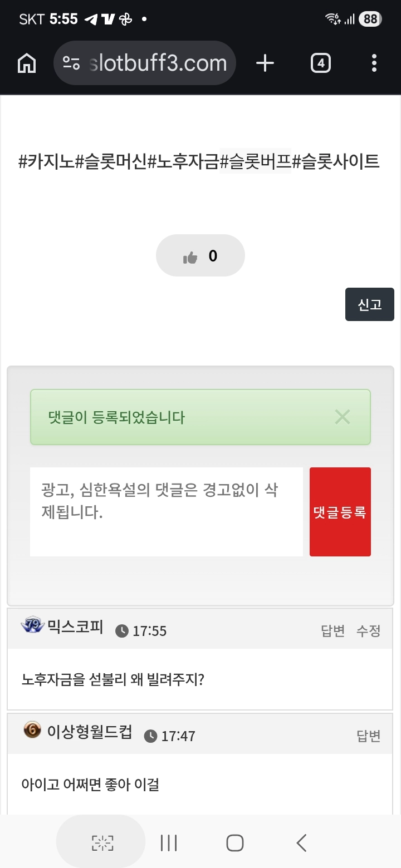Image resolution: width=401 pixels, height=868 pixels.
Task: Tap the Android back navigation arrow
Action: pyautogui.click(x=301, y=843)
